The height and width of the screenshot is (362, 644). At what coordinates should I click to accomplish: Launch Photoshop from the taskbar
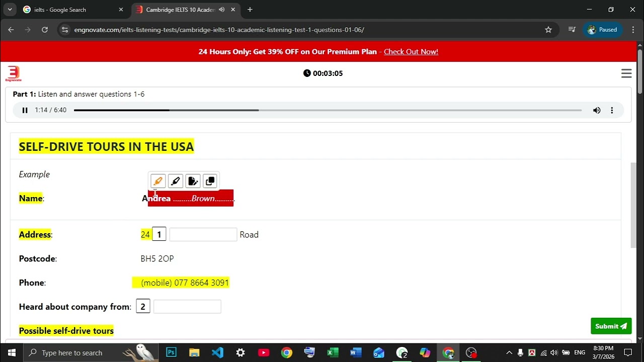tap(171, 352)
